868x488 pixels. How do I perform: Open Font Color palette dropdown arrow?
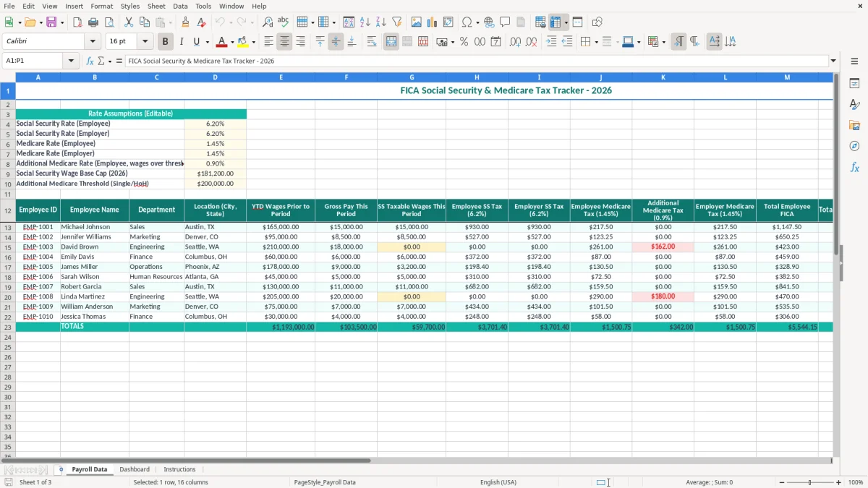pos(232,42)
